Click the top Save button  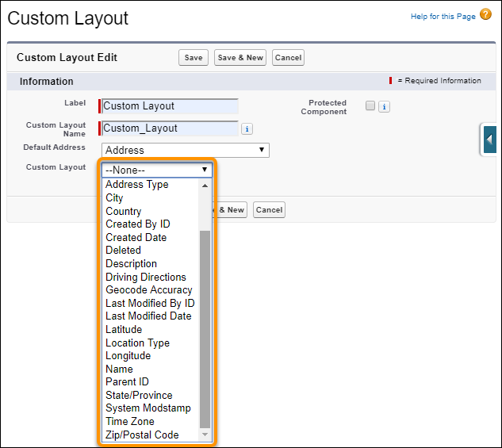pyautogui.click(x=194, y=58)
